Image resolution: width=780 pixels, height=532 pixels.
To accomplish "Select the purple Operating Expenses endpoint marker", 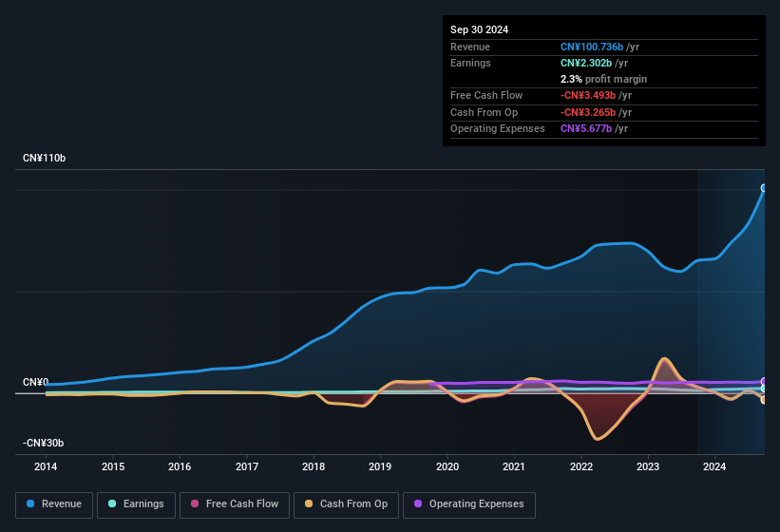I will [763, 382].
